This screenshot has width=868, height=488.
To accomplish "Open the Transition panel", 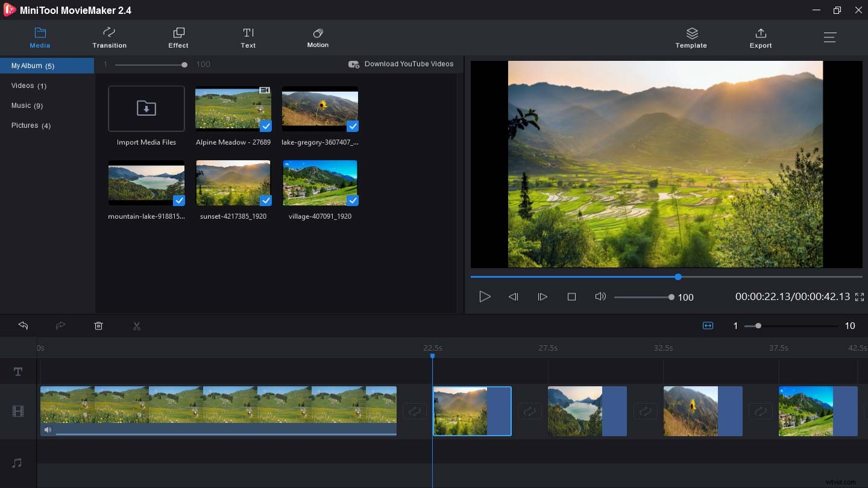I will pyautogui.click(x=109, y=37).
